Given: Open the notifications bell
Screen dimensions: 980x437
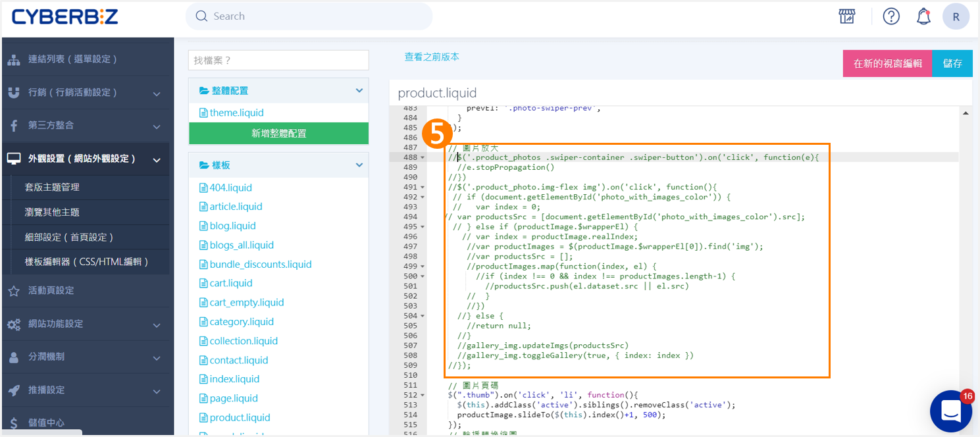Looking at the screenshot, I should [x=923, y=16].
